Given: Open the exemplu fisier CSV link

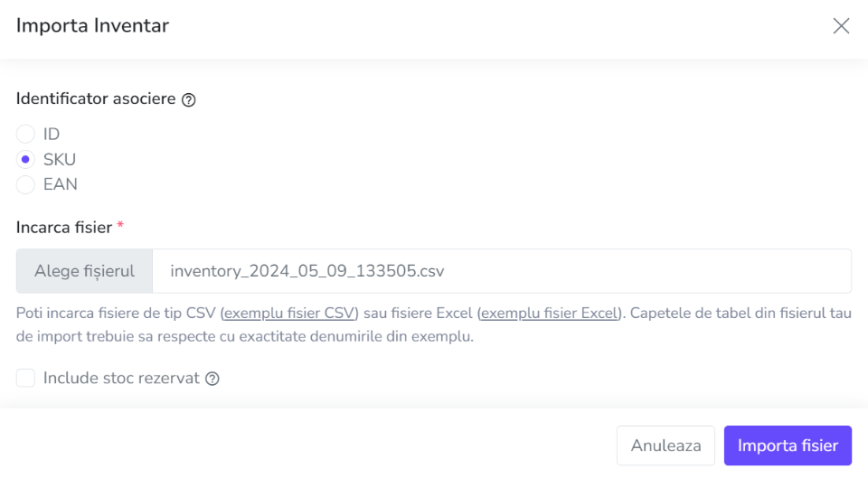Looking at the screenshot, I should pyautogui.click(x=289, y=314).
